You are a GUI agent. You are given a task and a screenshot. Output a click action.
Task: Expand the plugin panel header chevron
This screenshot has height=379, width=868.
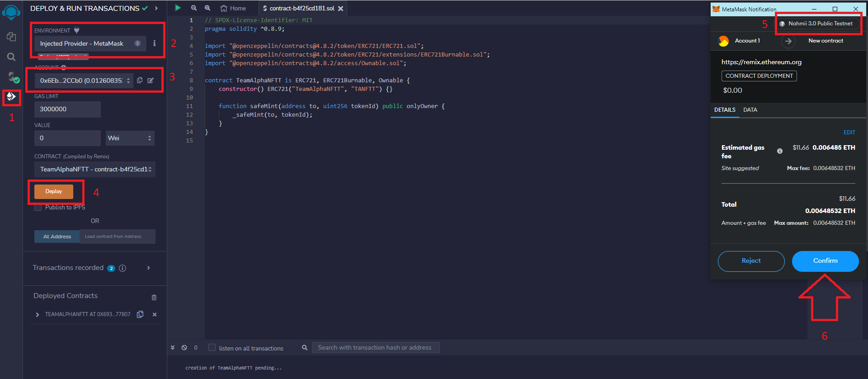tap(156, 8)
